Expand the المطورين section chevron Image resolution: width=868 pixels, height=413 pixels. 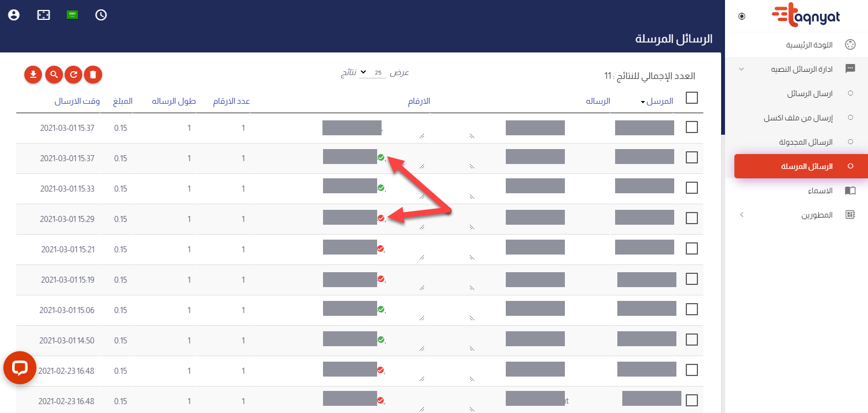pyautogui.click(x=742, y=215)
